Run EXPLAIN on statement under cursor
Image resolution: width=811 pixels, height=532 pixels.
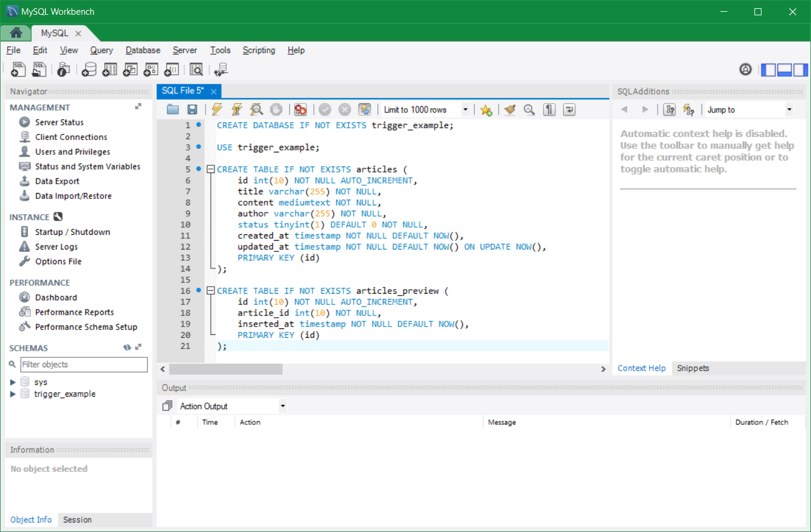[x=256, y=109]
